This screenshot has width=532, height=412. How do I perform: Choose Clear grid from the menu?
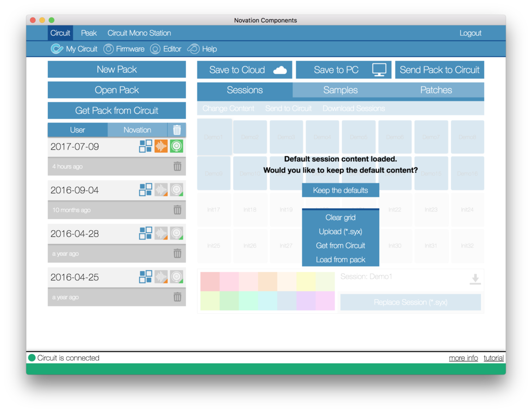coord(340,218)
